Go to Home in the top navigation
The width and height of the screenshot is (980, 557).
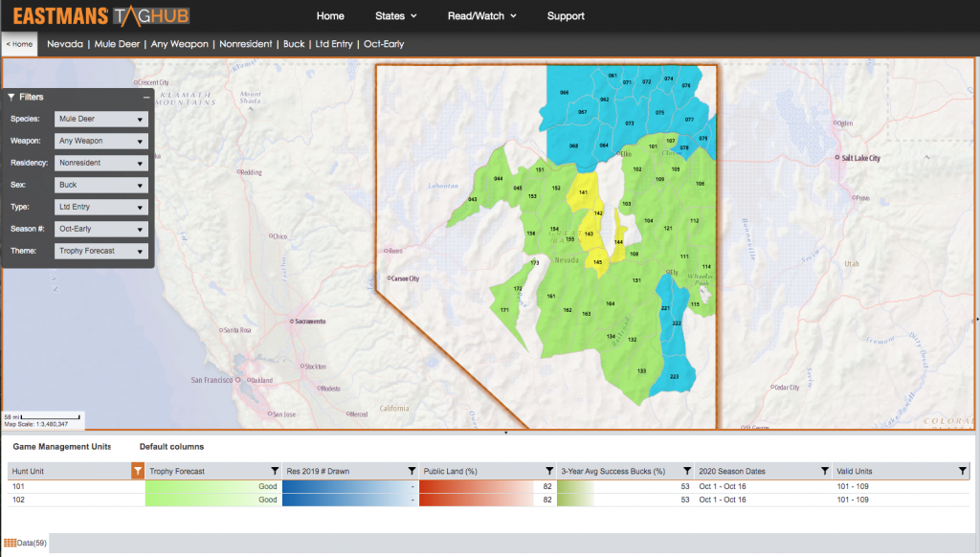[330, 15]
